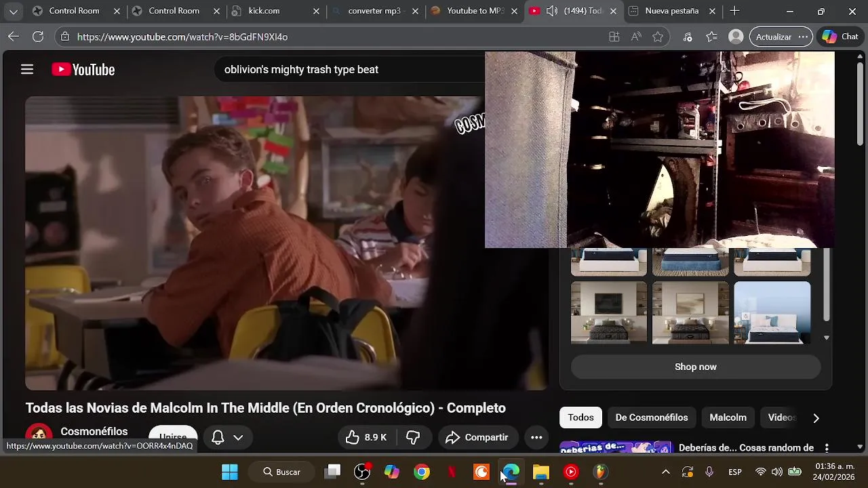Open the YouTube guide hamburger menu
This screenshot has width=868, height=488.
pyautogui.click(x=27, y=69)
